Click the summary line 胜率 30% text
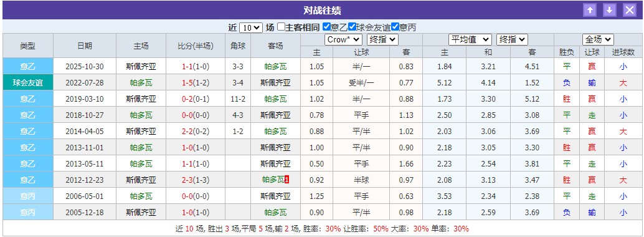This screenshot has height=237, width=644. tap(321, 229)
